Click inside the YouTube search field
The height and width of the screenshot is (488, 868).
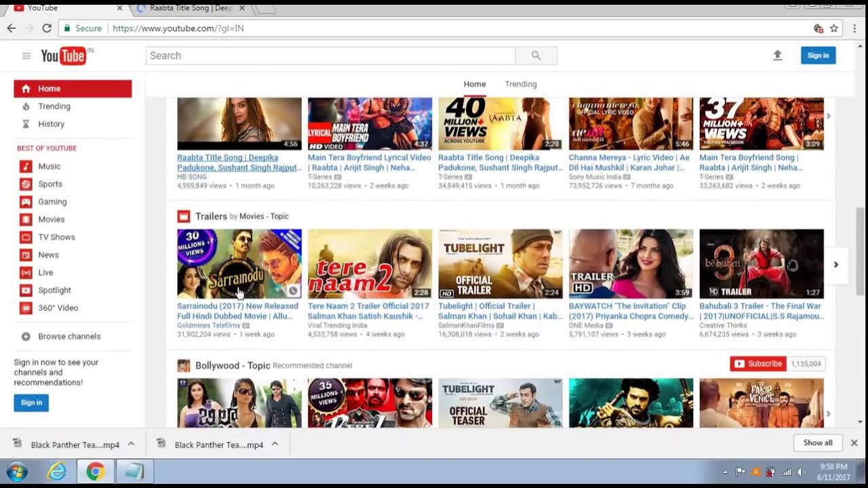point(331,56)
